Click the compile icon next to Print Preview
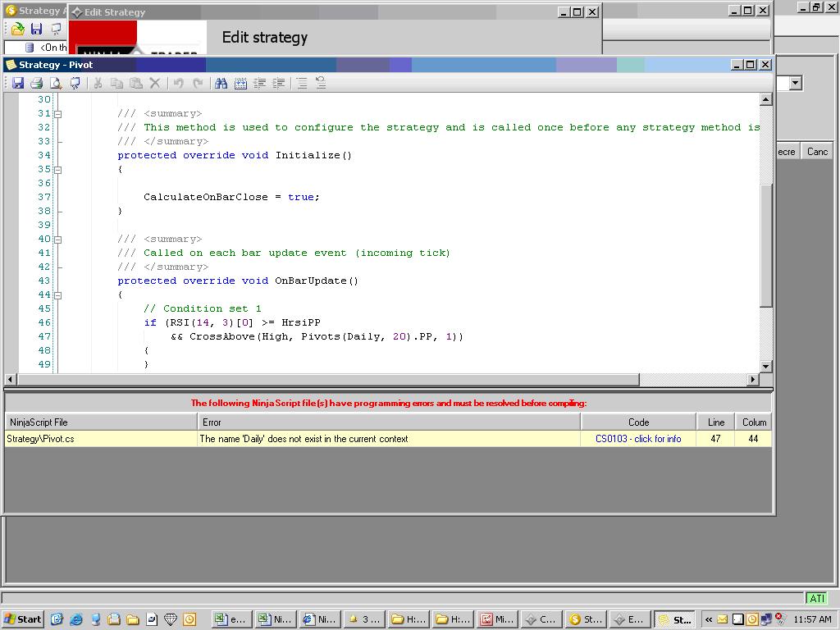 coord(75,83)
